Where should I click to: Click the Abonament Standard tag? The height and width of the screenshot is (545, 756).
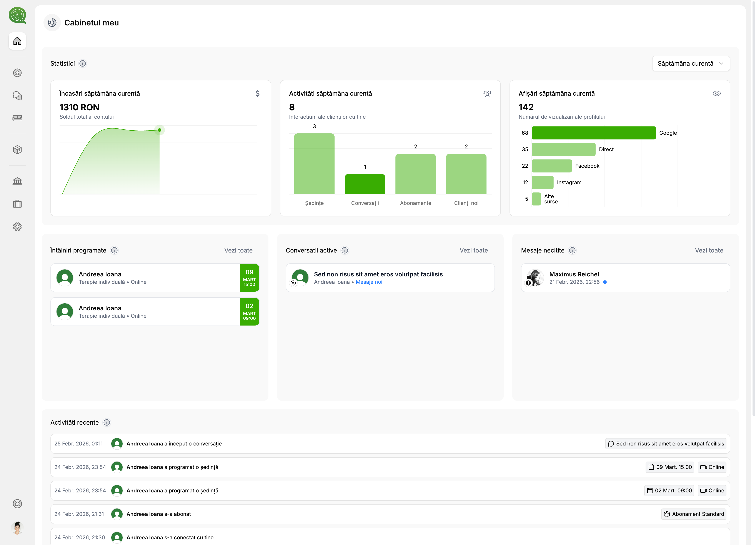pos(694,514)
